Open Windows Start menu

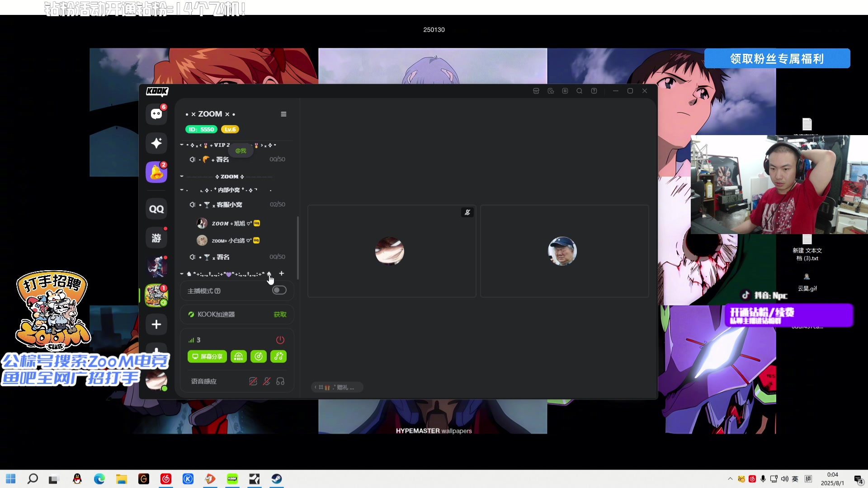[x=11, y=479]
